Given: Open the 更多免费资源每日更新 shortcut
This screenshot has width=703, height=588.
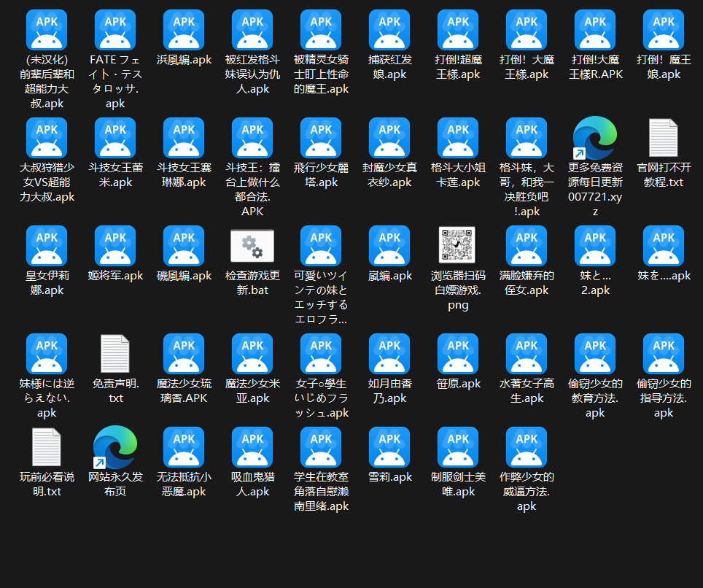Looking at the screenshot, I should (594, 137).
